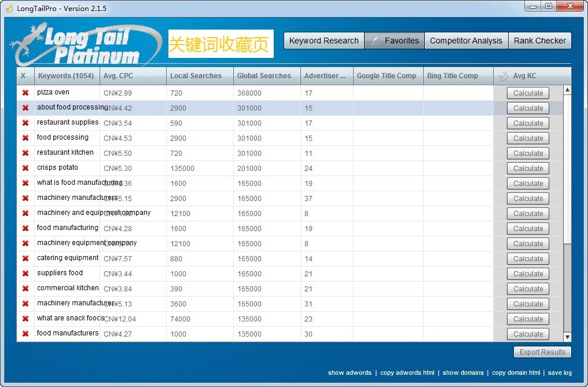Calculate Avg KC for 'food manufacturers'
This screenshot has width=588, height=387.
(528, 334)
